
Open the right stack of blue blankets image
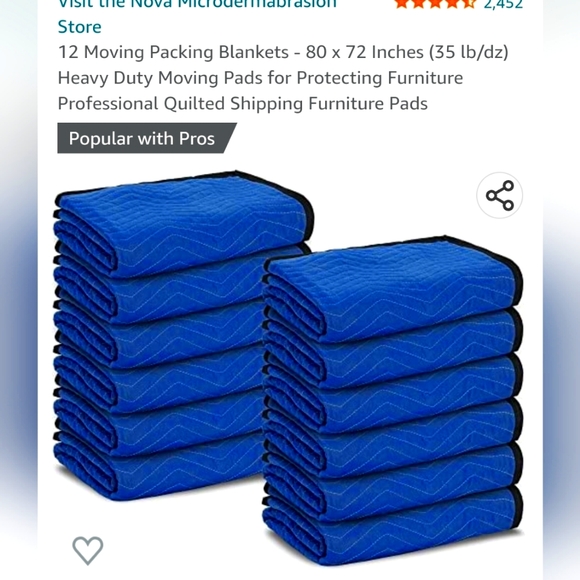(x=393, y=401)
